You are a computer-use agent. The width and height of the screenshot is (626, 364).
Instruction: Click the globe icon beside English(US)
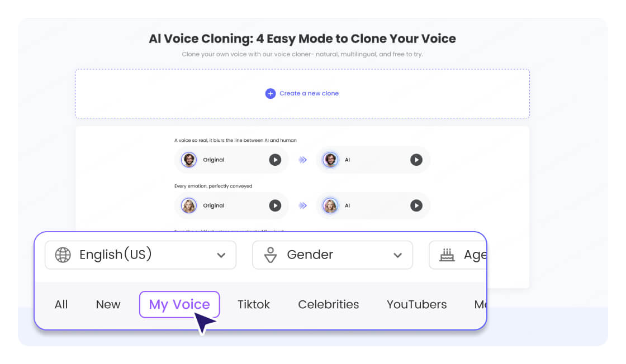[x=63, y=255]
